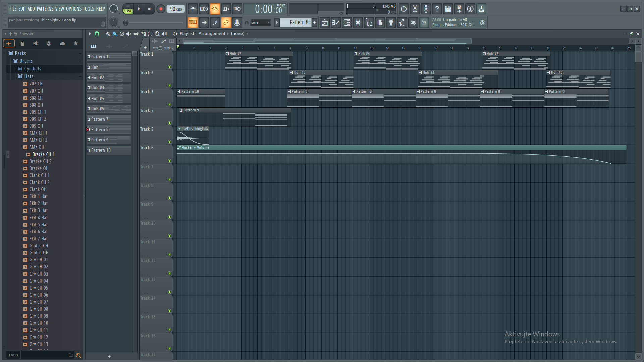
Task: Toggle overdub/blend recording button
Action: click(226, 9)
